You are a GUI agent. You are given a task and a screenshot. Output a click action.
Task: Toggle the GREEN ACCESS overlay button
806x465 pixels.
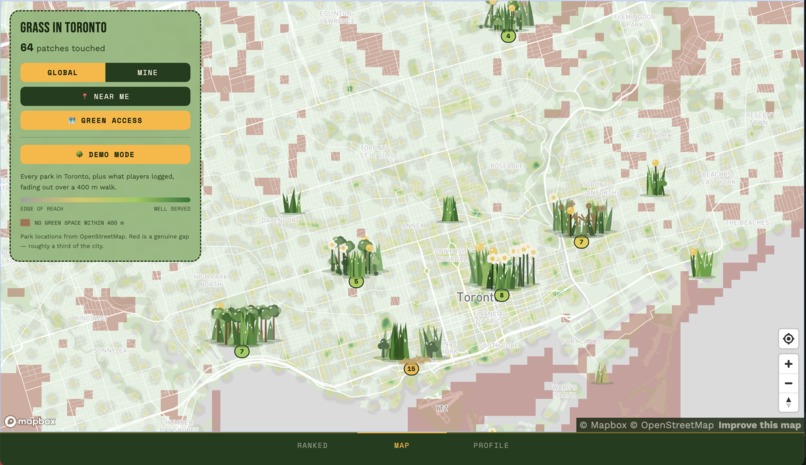(x=105, y=120)
